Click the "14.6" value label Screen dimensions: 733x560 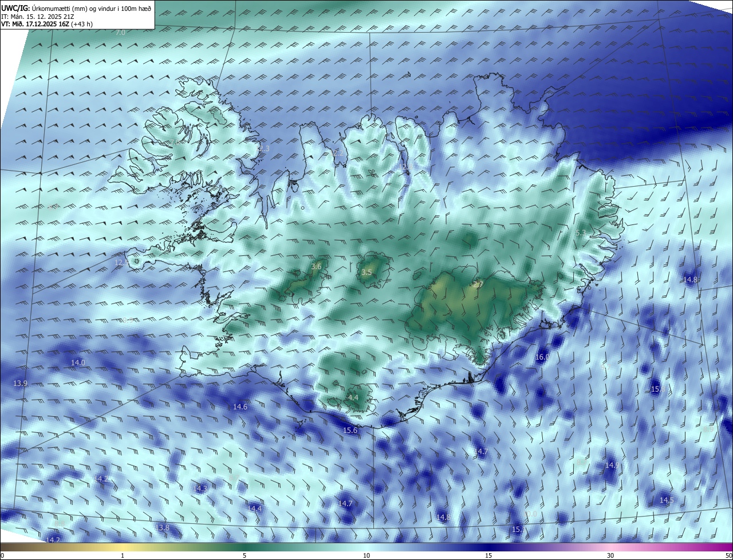pyautogui.click(x=240, y=407)
